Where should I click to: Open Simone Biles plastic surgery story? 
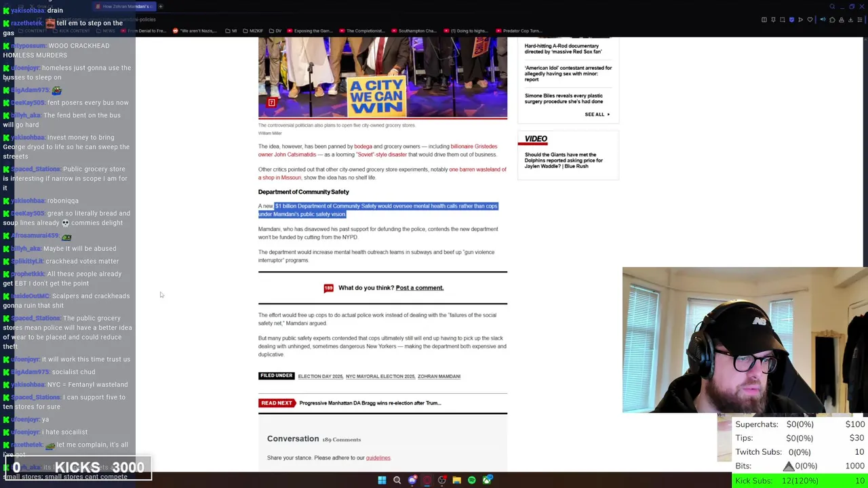click(564, 99)
